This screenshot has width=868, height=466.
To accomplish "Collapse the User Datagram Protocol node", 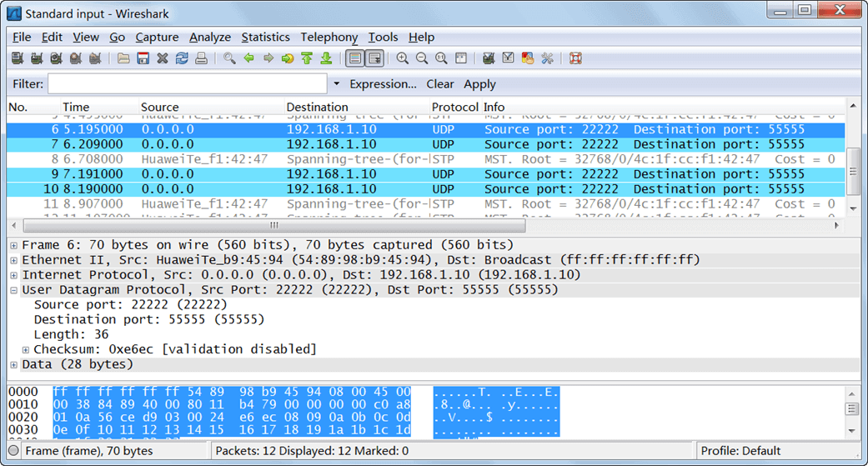I will tap(14, 290).
